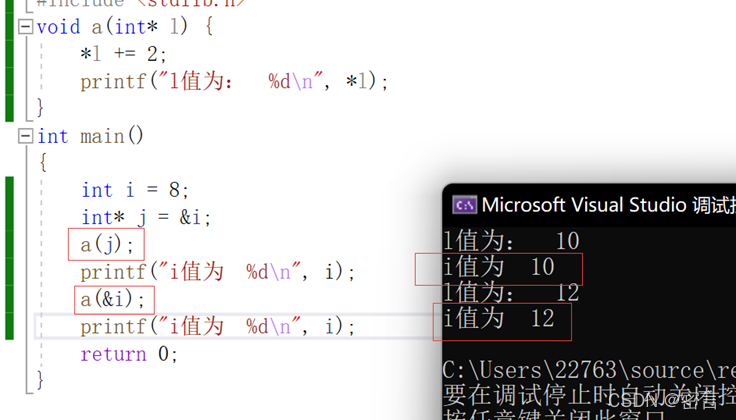This screenshot has height=420, width=736.
Task: Click console output "i值为 10"
Action: (499, 267)
